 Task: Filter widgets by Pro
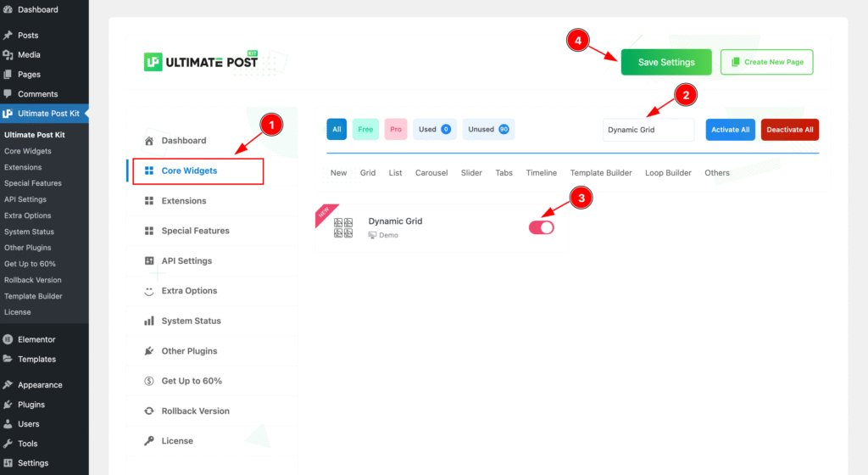pos(396,130)
